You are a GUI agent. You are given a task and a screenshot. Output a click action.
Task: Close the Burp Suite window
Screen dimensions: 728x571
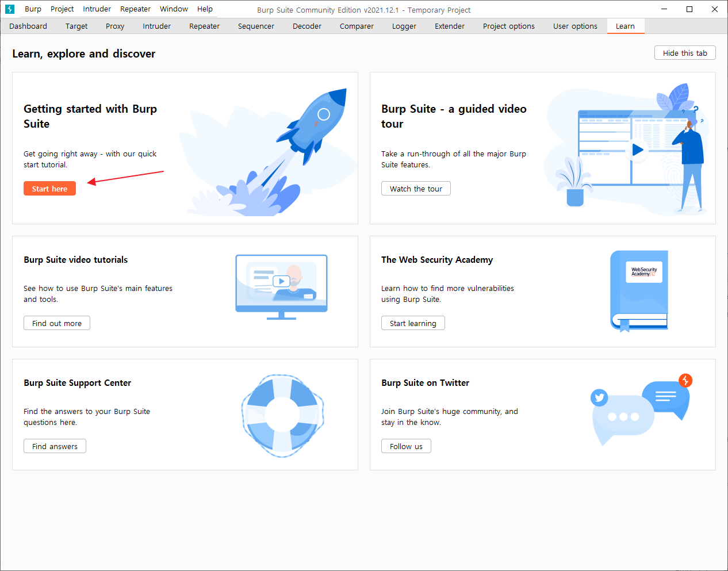click(715, 9)
